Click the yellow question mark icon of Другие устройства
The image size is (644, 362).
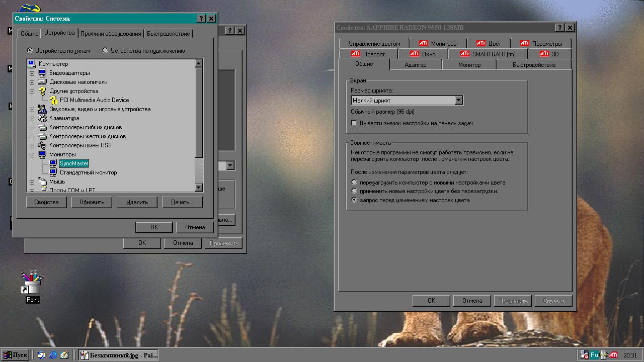tap(42, 91)
